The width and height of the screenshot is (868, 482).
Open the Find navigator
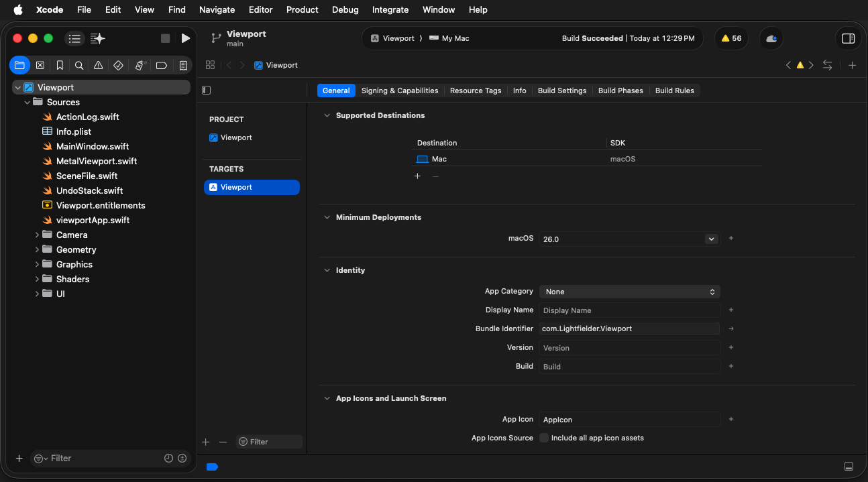tap(79, 65)
